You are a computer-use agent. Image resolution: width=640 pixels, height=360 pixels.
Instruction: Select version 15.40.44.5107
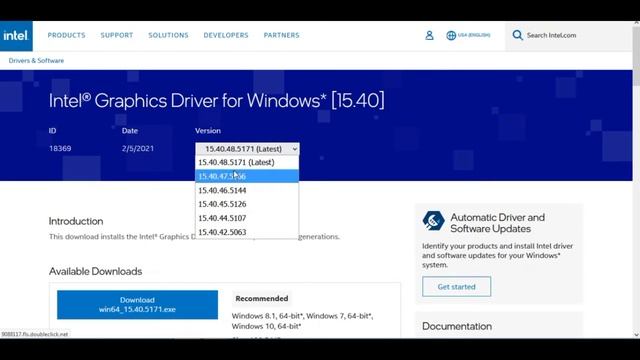click(247, 218)
